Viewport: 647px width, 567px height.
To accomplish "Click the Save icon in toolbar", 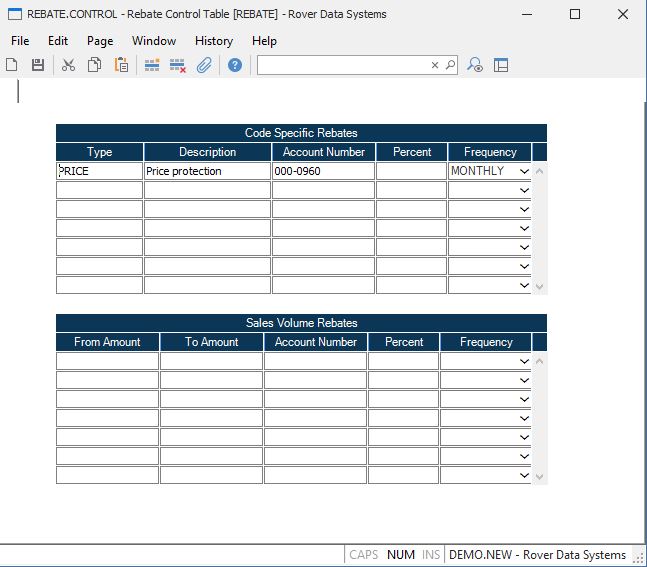I will [38, 65].
